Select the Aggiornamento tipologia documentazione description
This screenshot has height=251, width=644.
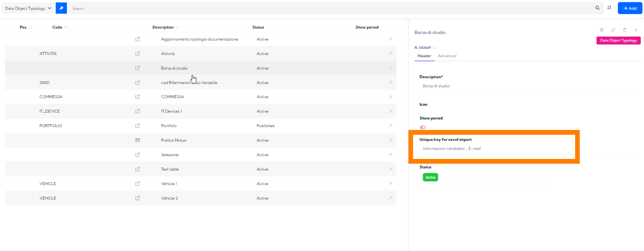tap(199, 39)
